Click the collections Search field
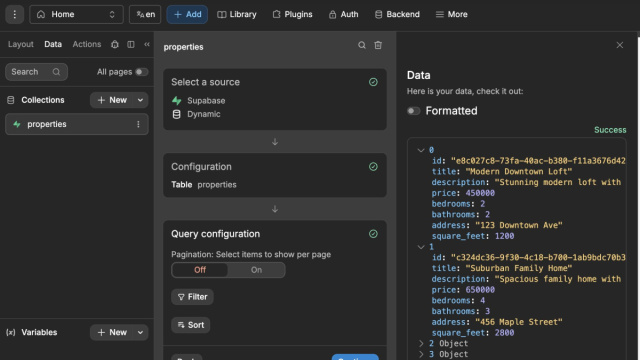 (36, 72)
